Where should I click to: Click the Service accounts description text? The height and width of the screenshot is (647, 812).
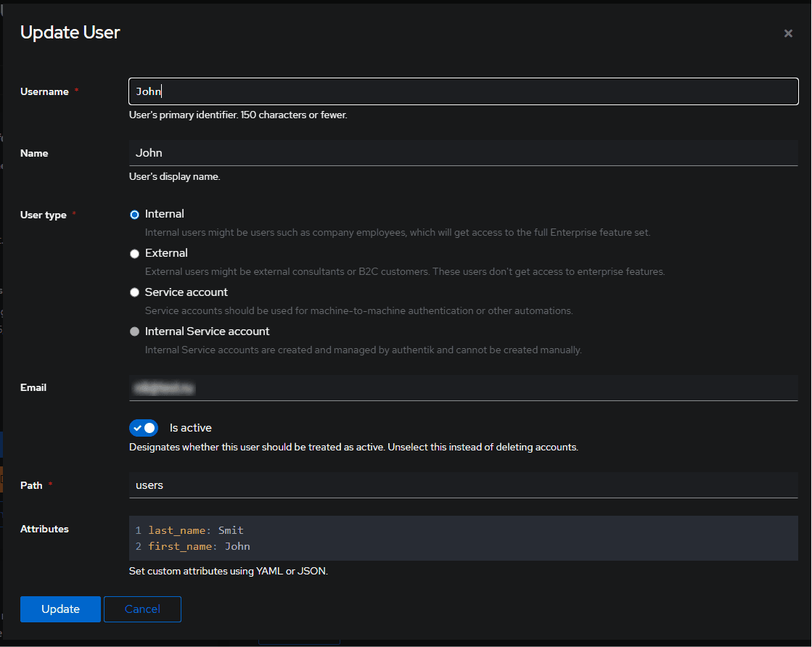coord(359,310)
